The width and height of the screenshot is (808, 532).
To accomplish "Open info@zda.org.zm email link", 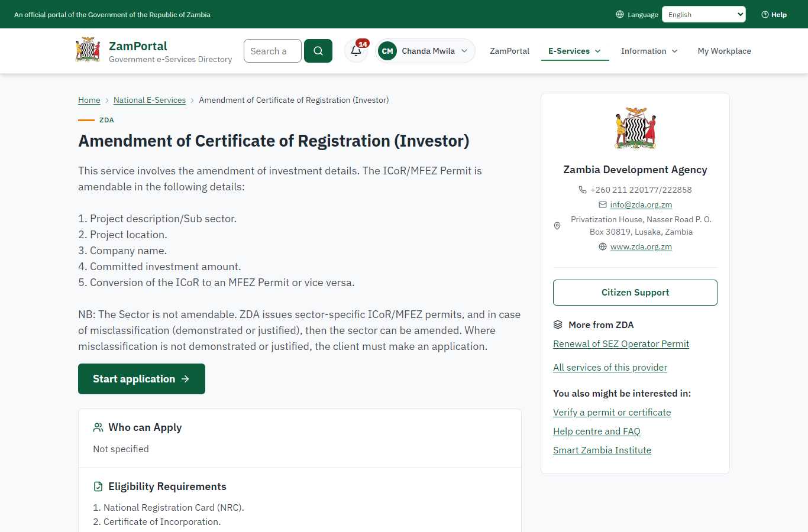I will point(641,205).
